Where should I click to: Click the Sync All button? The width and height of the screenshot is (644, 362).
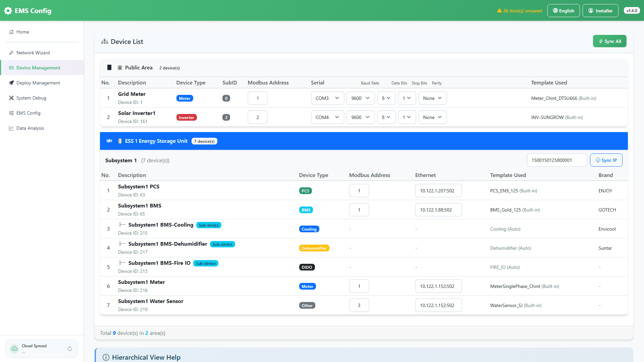(x=609, y=41)
